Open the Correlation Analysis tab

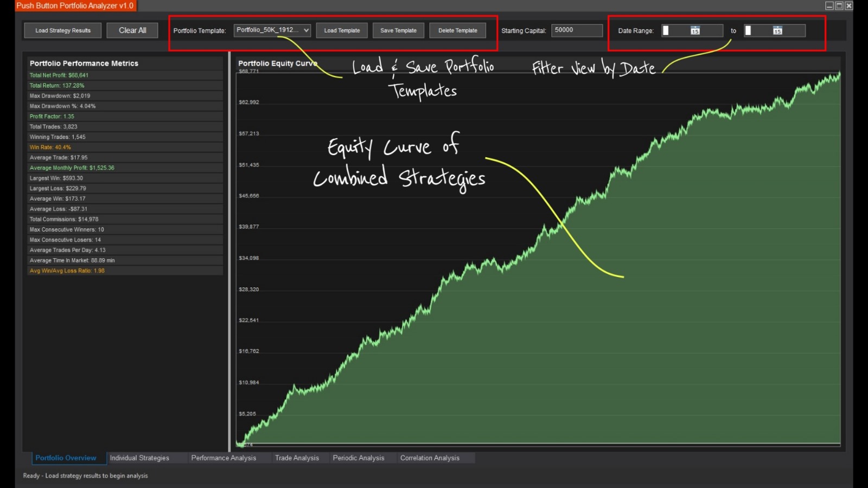coord(430,458)
